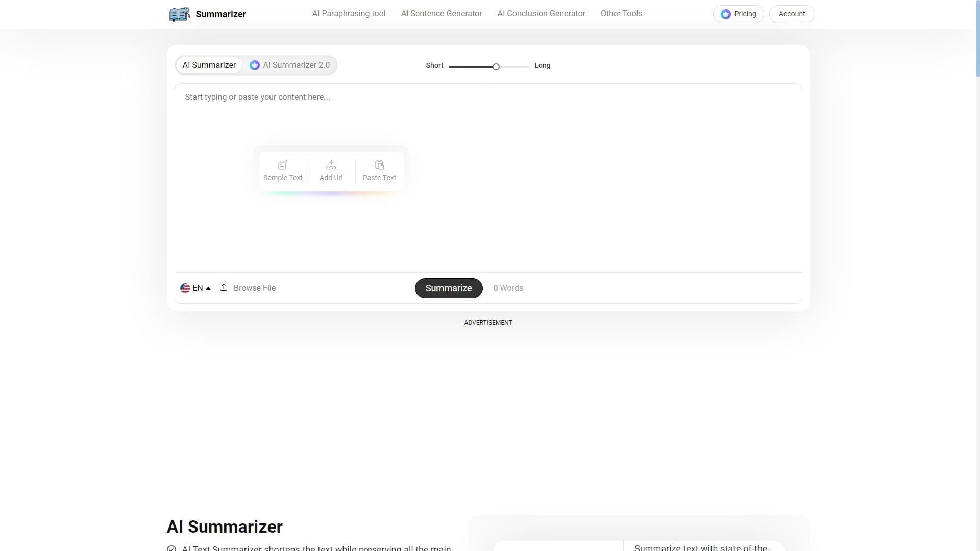The width and height of the screenshot is (980, 551).
Task: Click the US flag icon near language selector
Action: (186, 288)
